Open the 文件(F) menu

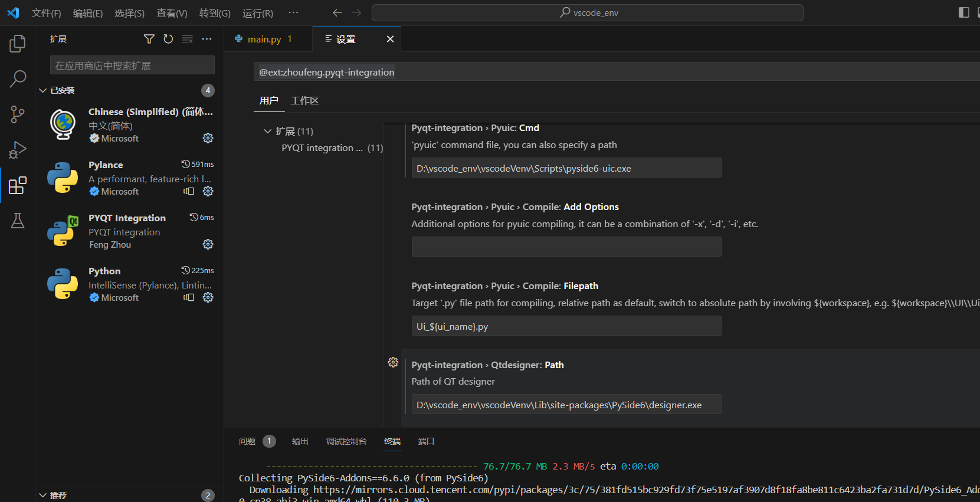point(46,13)
